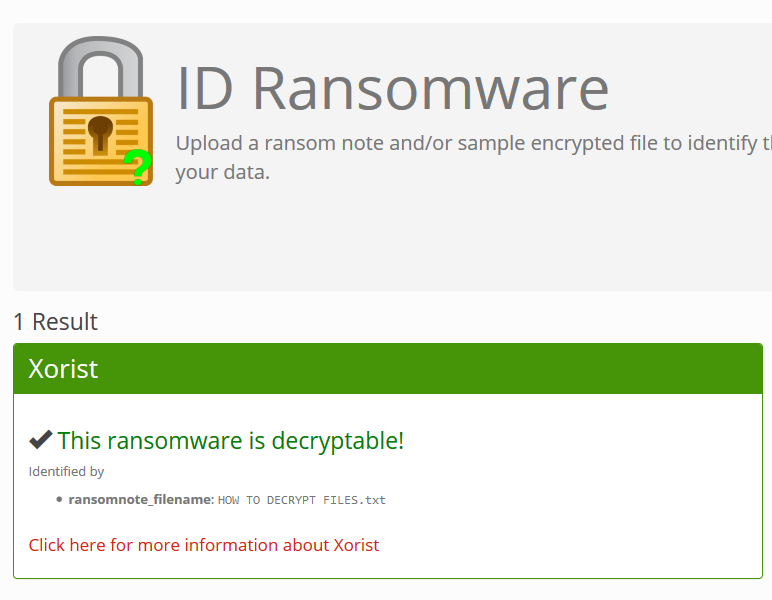Click the "your data." text line

click(223, 172)
